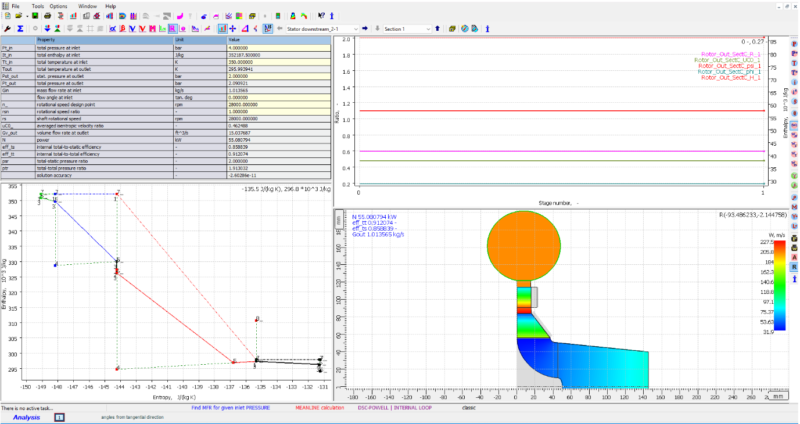
Task: Click the mm units button on vertical ruler
Action: pos(338,221)
